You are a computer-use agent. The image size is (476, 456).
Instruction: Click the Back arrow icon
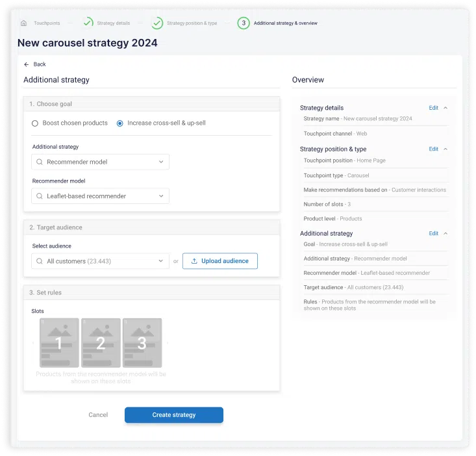(27, 64)
